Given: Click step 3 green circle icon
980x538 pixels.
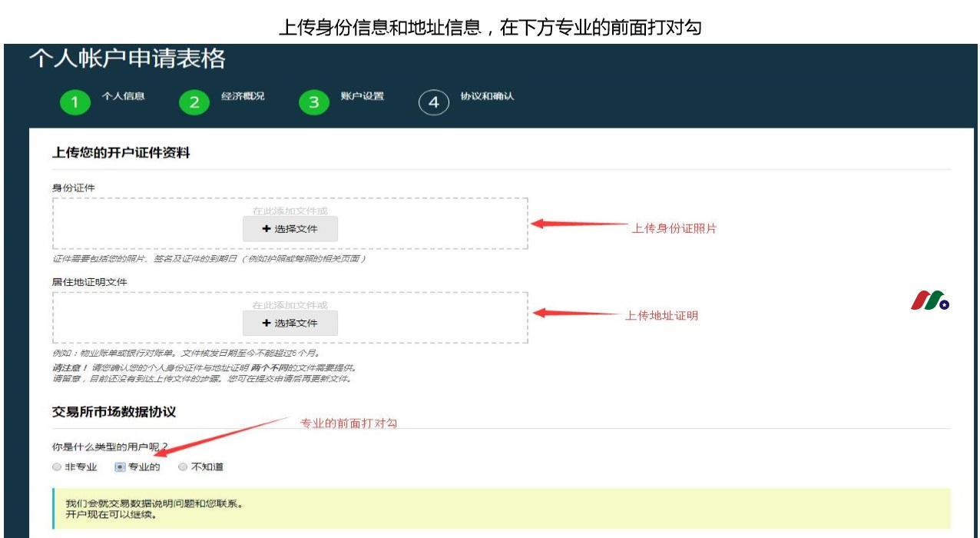Looking at the screenshot, I should tap(313, 103).
